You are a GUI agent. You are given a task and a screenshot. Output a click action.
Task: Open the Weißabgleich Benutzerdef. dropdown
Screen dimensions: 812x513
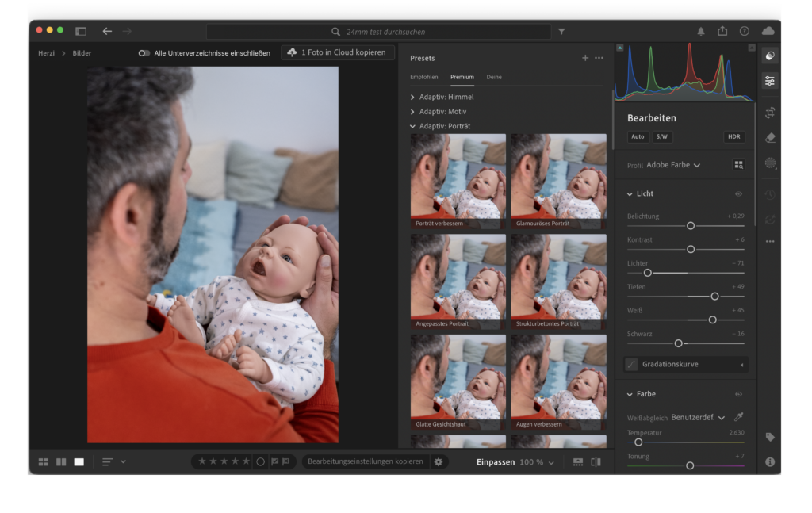point(698,416)
